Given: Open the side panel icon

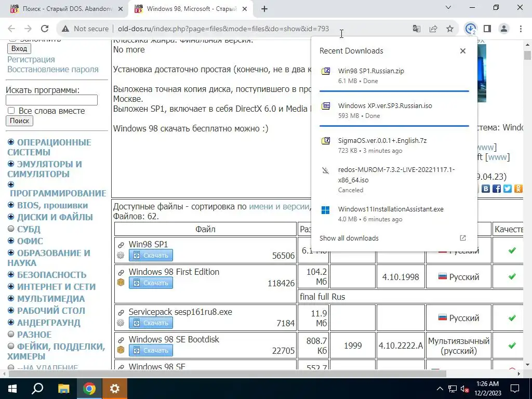Looking at the screenshot, I should pos(487,29).
